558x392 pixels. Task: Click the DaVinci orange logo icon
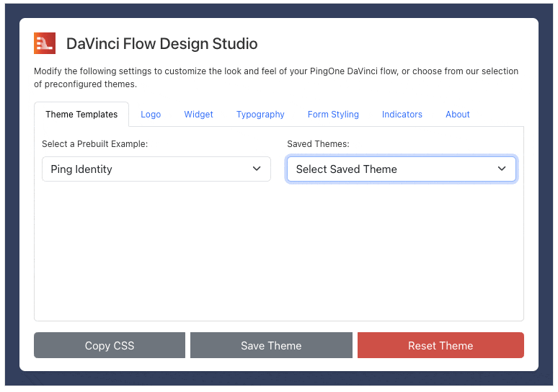(x=45, y=43)
